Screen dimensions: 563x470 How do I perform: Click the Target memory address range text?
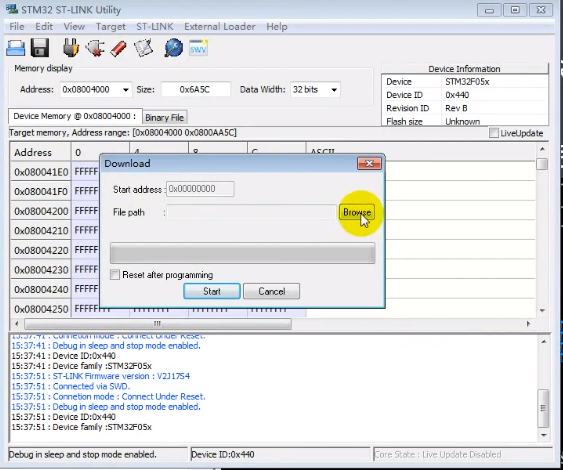coord(123,133)
